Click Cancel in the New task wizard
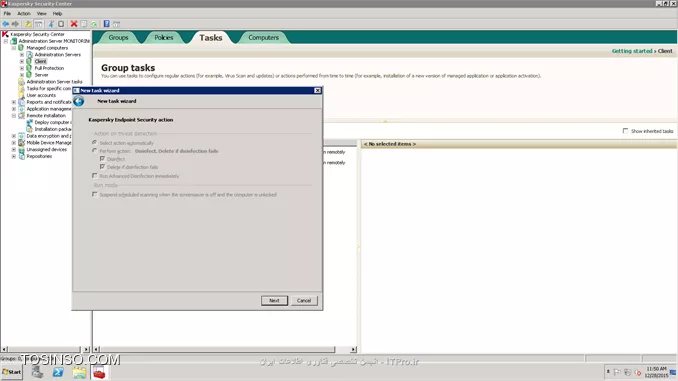This screenshot has width=678, height=381. (x=304, y=300)
